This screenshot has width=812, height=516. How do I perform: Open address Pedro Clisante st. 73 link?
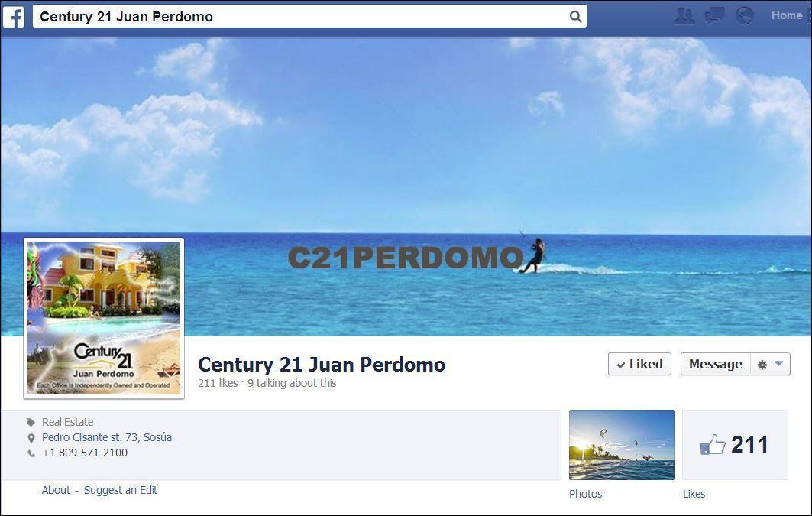[x=107, y=438]
